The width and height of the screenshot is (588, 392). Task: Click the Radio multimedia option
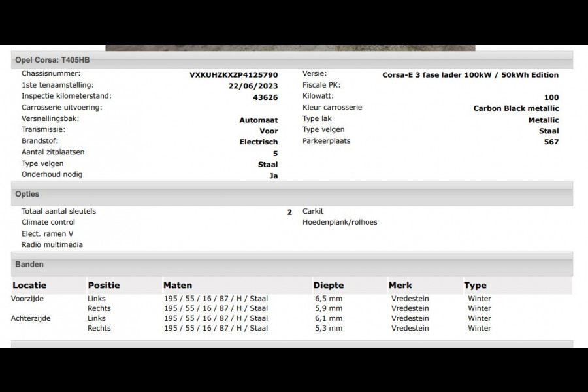coord(52,244)
